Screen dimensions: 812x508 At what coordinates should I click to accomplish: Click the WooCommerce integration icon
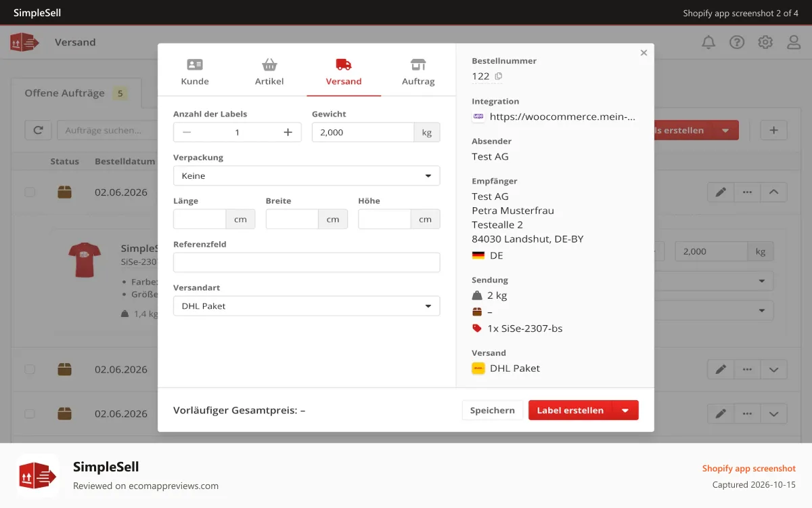[478, 117]
